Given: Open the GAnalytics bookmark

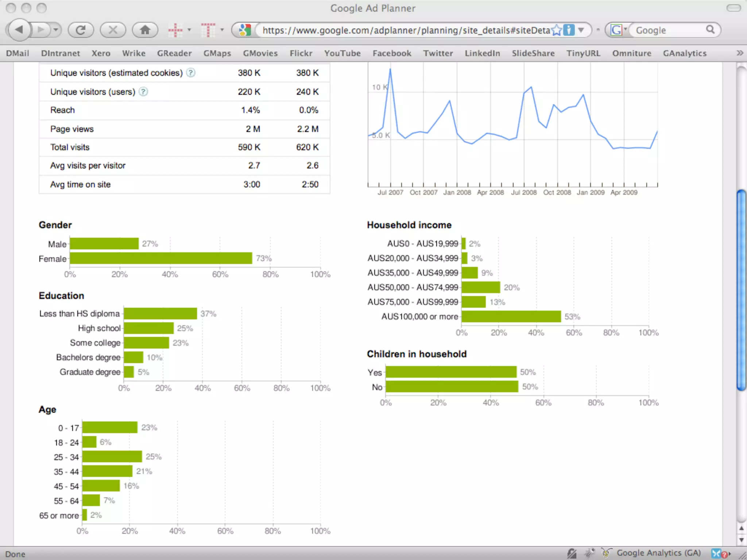Looking at the screenshot, I should point(684,53).
